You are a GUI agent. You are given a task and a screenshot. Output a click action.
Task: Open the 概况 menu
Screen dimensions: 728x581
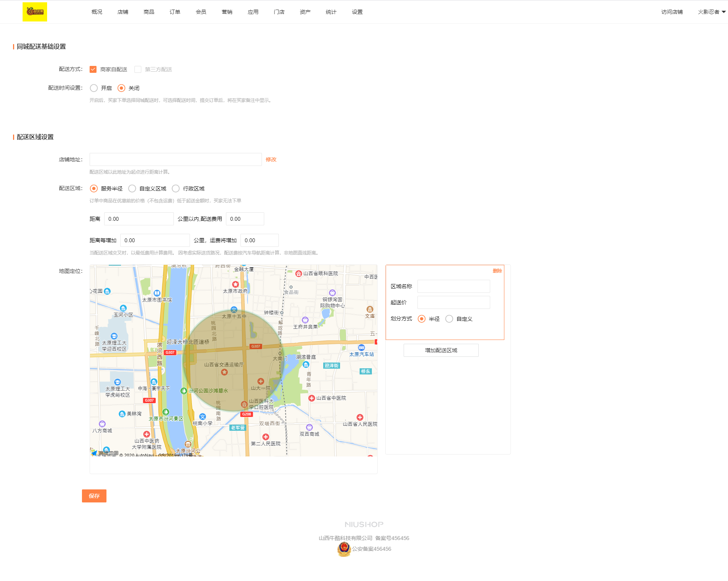tap(97, 12)
